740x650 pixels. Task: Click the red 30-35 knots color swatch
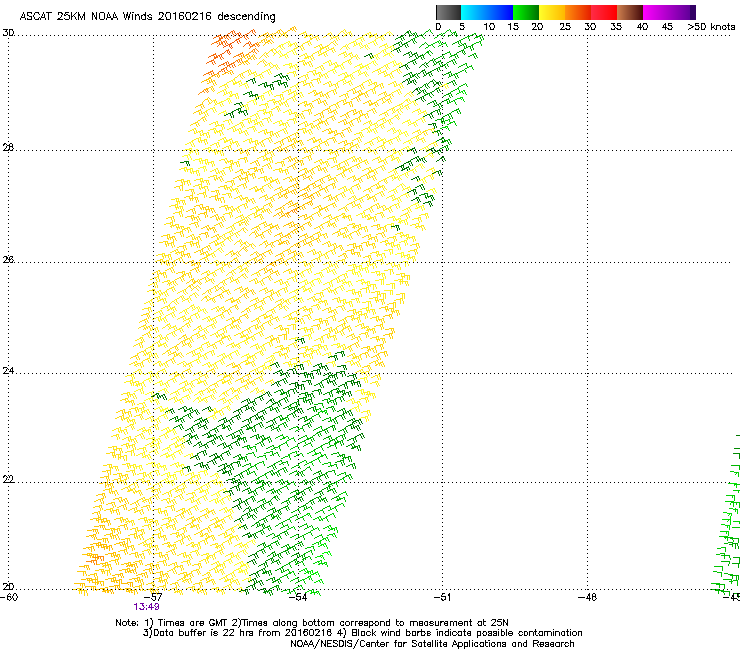point(604,12)
